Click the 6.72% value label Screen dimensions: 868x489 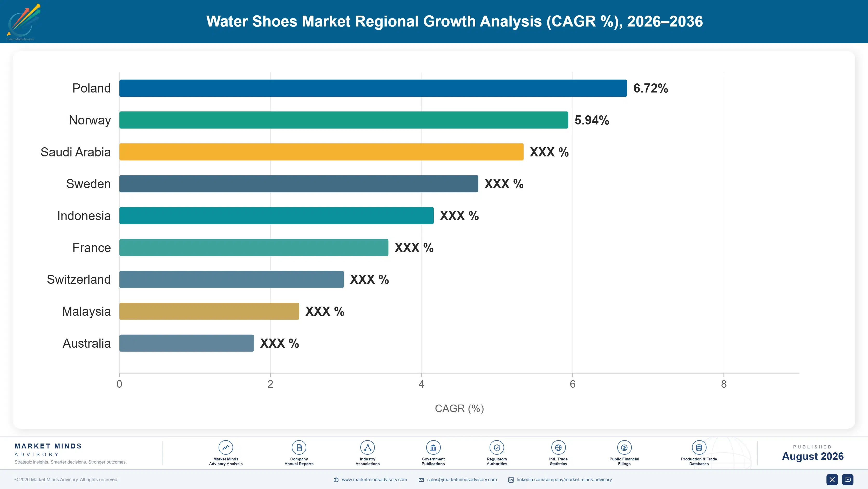(651, 88)
